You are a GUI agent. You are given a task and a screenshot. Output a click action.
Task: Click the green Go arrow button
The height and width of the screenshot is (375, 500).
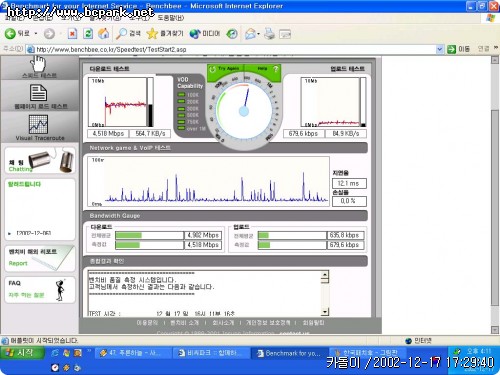pos(451,49)
